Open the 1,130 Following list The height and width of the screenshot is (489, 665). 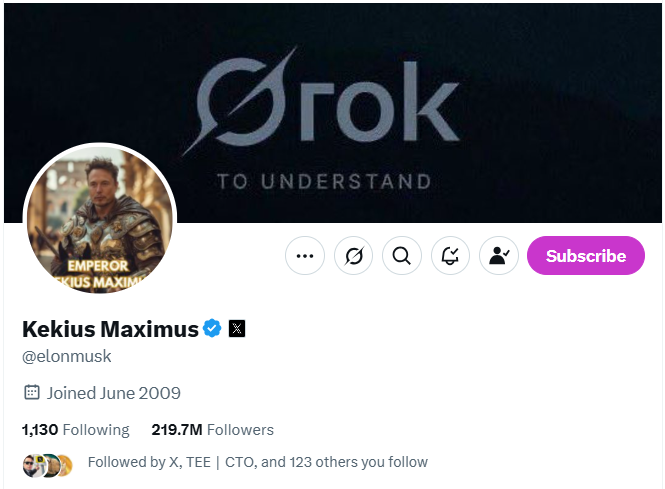(x=76, y=430)
